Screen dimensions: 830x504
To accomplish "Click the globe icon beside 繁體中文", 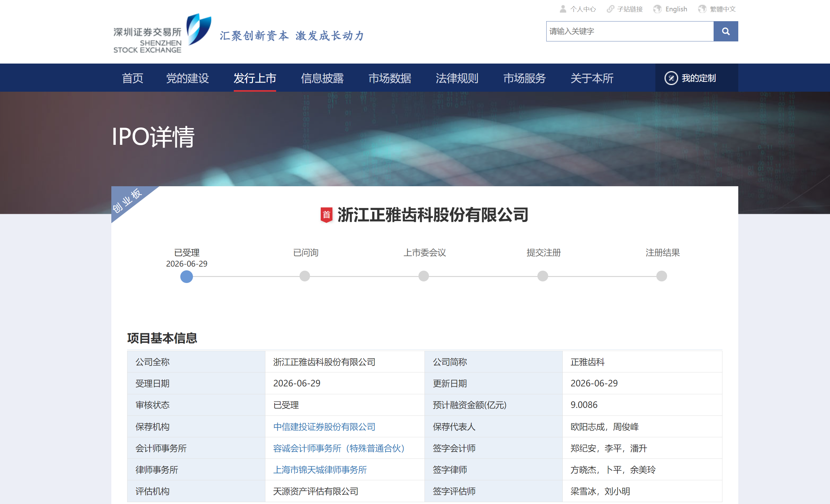I will coord(702,9).
